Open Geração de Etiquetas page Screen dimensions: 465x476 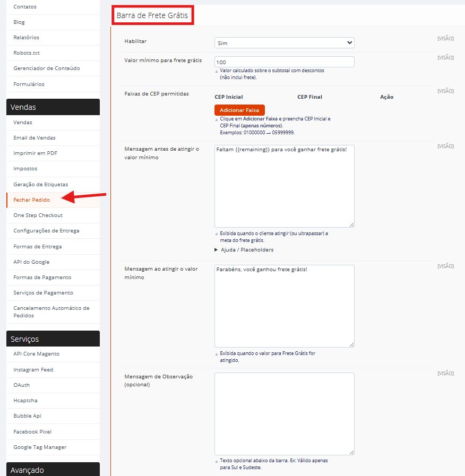(x=41, y=184)
